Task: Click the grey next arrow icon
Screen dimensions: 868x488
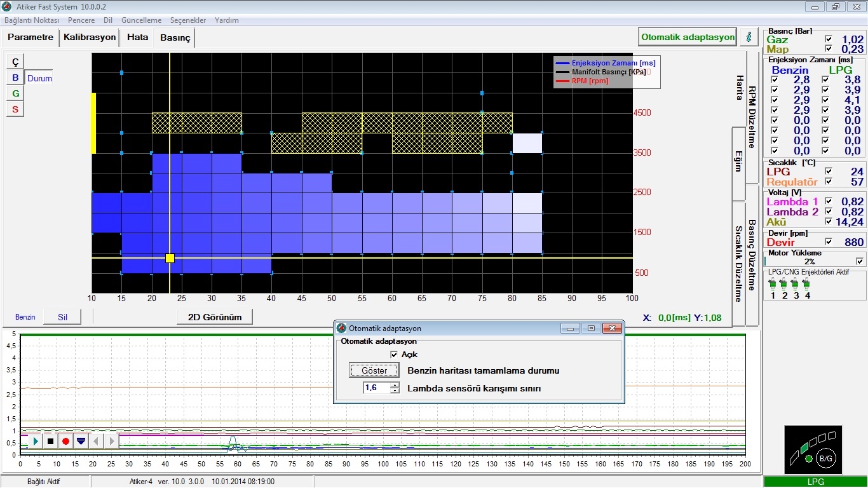Action: click(x=111, y=440)
